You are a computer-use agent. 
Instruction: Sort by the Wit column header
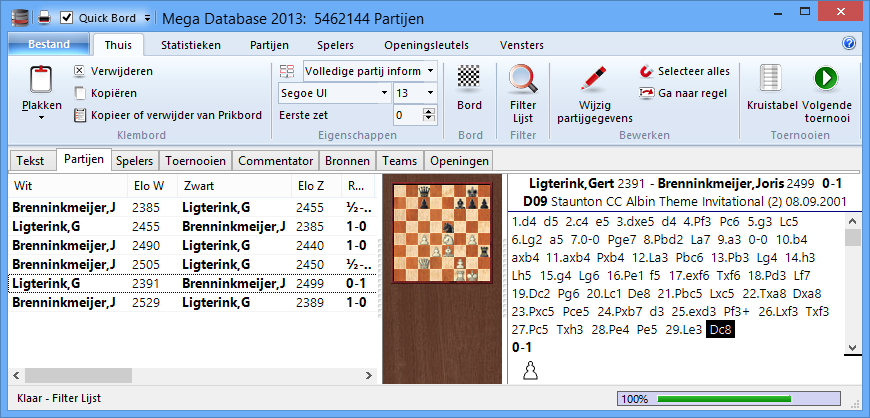point(68,186)
